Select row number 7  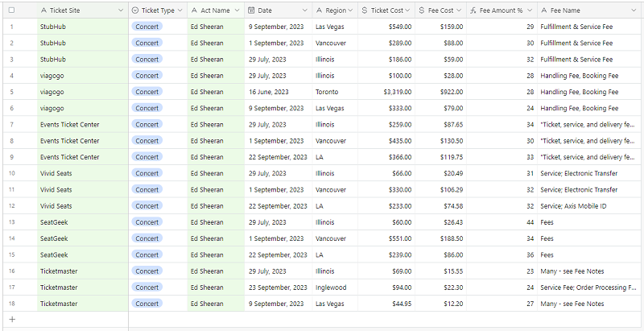click(x=12, y=125)
